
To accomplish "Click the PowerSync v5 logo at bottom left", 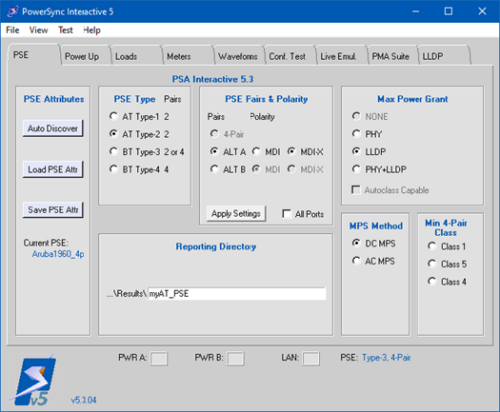I will tap(33, 380).
